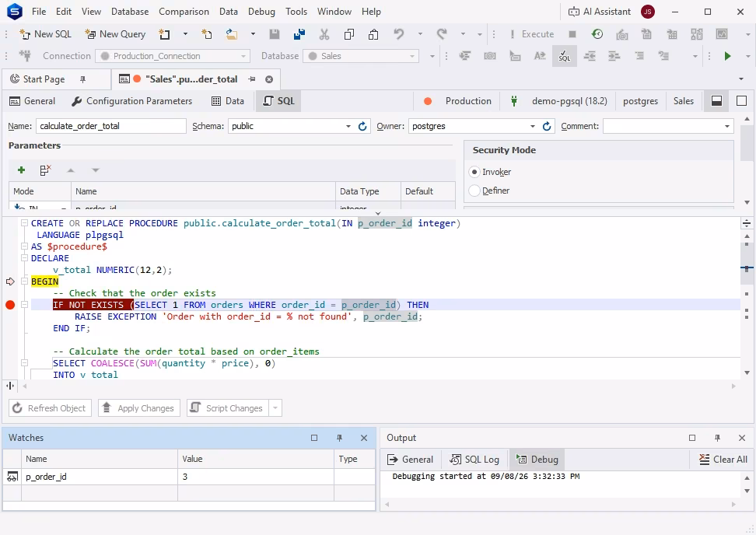Viewport: 756px width, 535px height.
Task: Click the SQL syntax check icon
Action: [x=565, y=57]
